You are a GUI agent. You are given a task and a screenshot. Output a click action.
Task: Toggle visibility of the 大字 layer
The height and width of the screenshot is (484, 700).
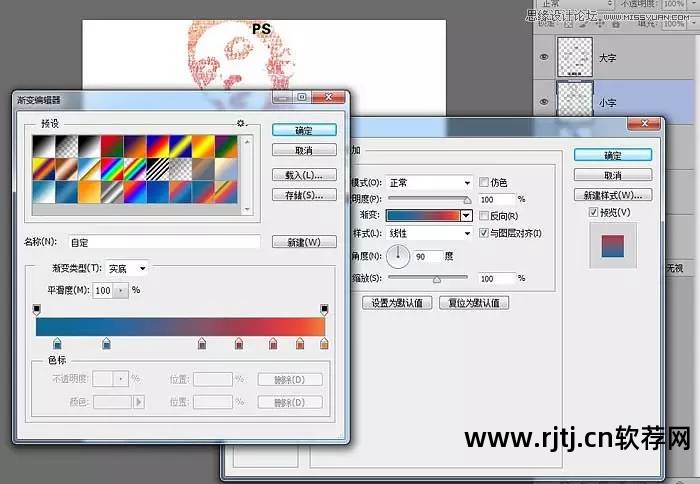(x=544, y=57)
